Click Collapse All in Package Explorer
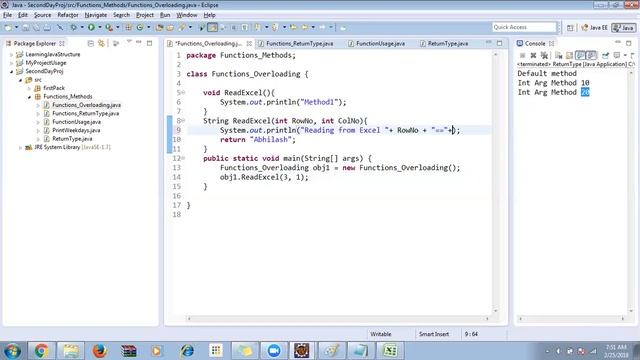Screen dimensions: 640x360 tap(91, 43)
